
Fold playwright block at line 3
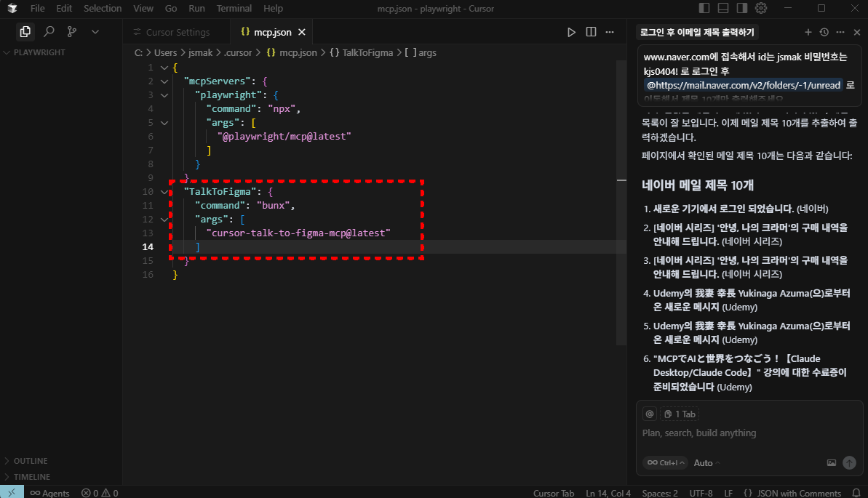pyautogui.click(x=164, y=95)
